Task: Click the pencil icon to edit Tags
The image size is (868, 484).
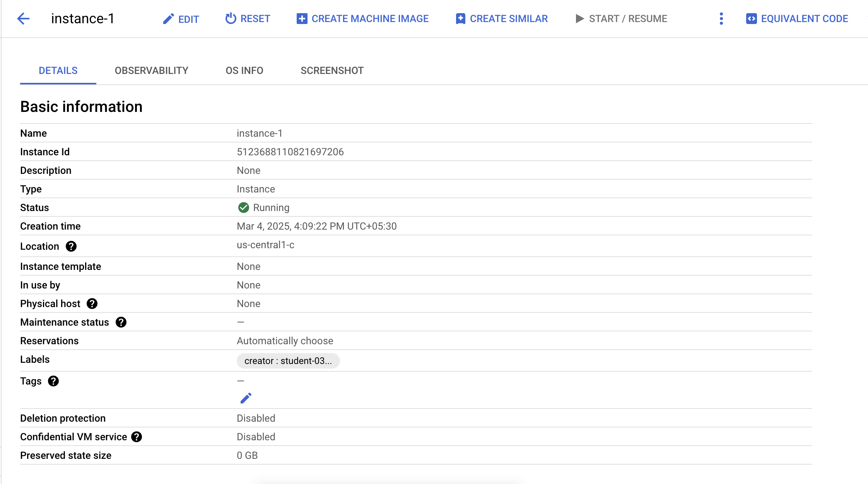Action: (246, 398)
